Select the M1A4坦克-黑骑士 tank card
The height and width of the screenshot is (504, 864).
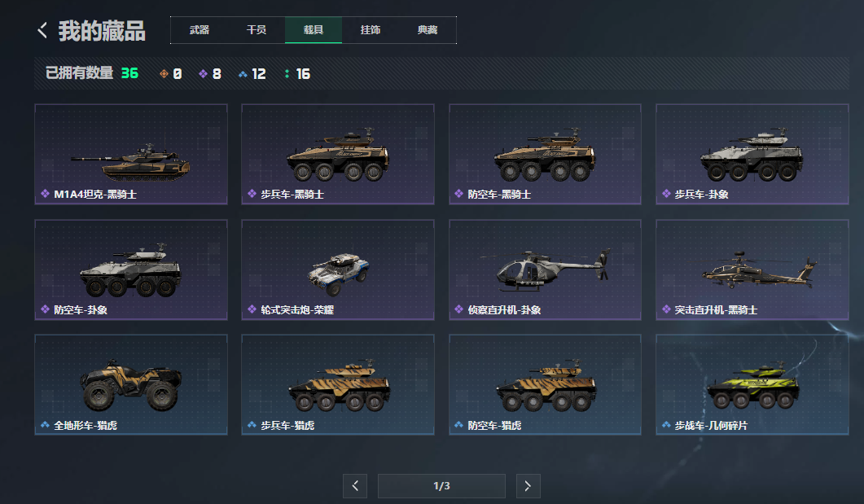(131, 154)
